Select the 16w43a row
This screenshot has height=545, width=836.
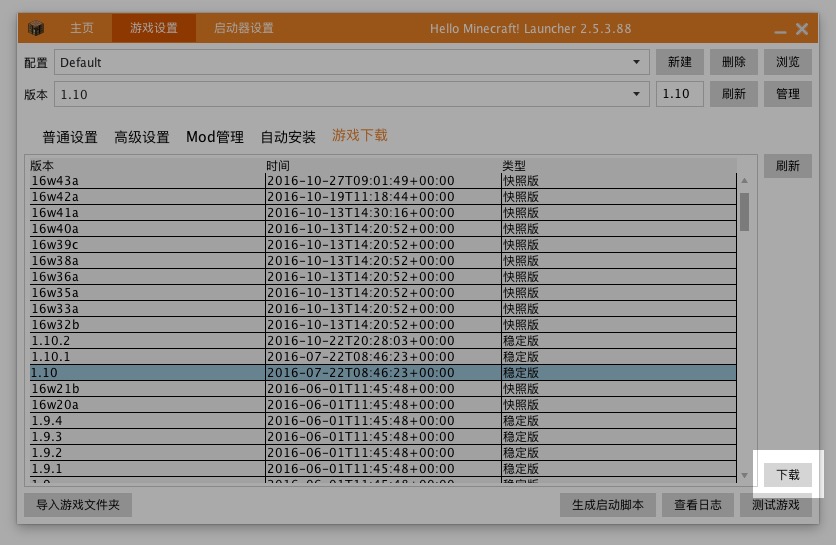(383, 180)
